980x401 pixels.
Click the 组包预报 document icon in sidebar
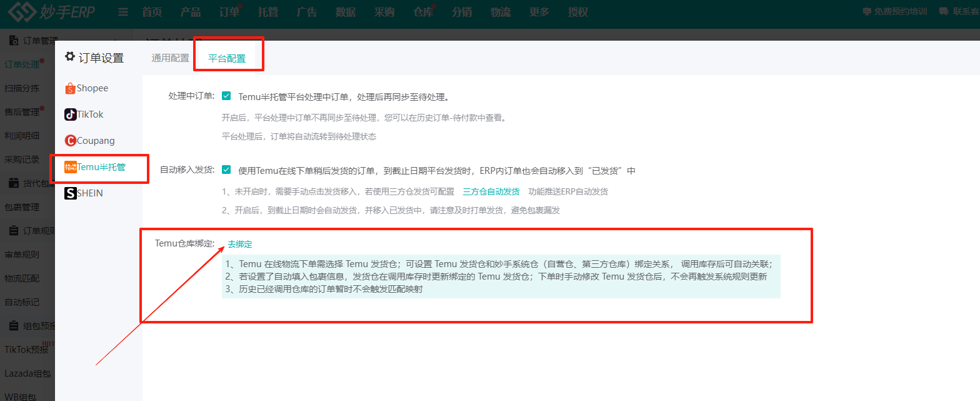tap(14, 326)
